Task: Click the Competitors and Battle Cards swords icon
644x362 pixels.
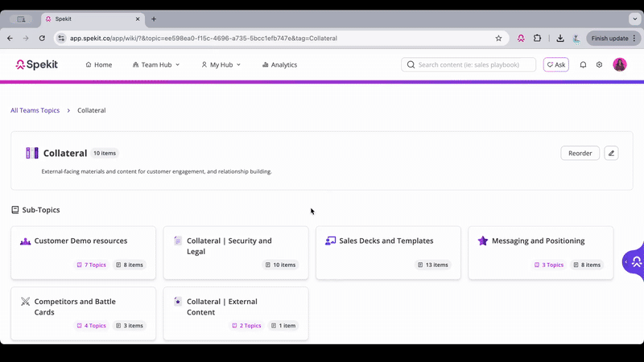Action: point(26,302)
